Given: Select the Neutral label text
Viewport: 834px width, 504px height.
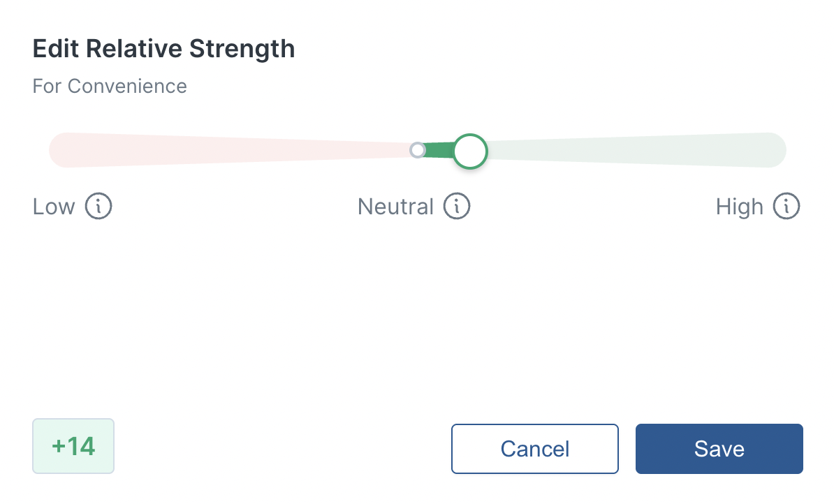Looking at the screenshot, I should pyautogui.click(x=396, y=206).
